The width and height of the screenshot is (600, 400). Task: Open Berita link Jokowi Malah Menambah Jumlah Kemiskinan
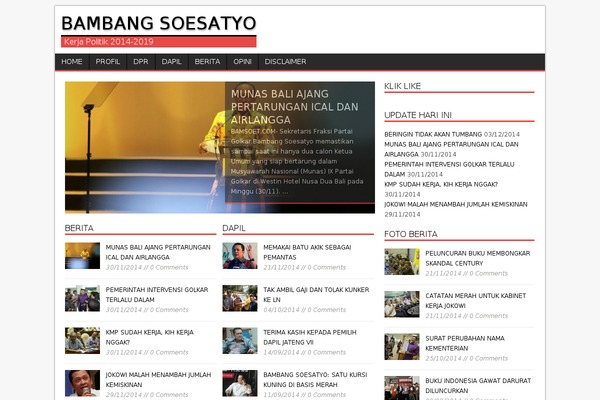pos(158,380)
